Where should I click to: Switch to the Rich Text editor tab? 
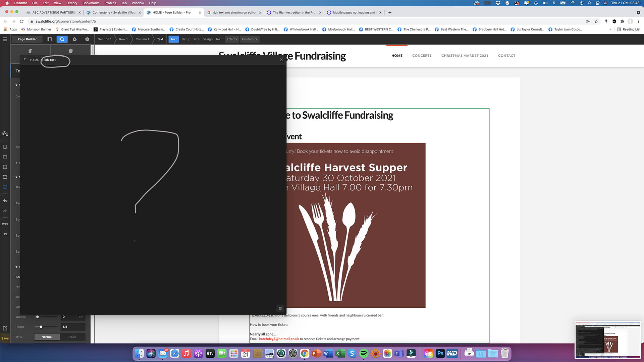pyautogui.click(x=49, y=60)
